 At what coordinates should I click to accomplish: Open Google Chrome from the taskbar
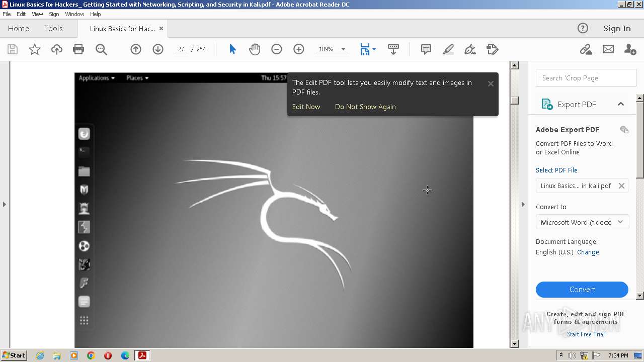[x=91, y=355]
